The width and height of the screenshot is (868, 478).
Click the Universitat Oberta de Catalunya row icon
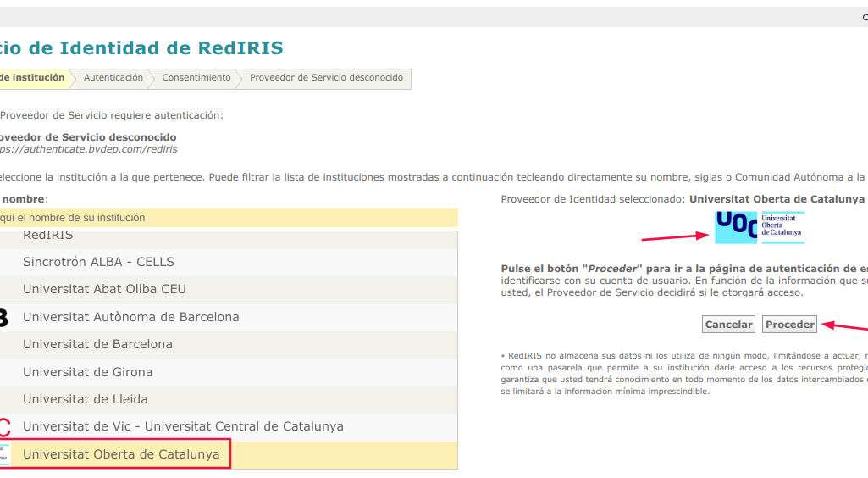coord(4,454)
